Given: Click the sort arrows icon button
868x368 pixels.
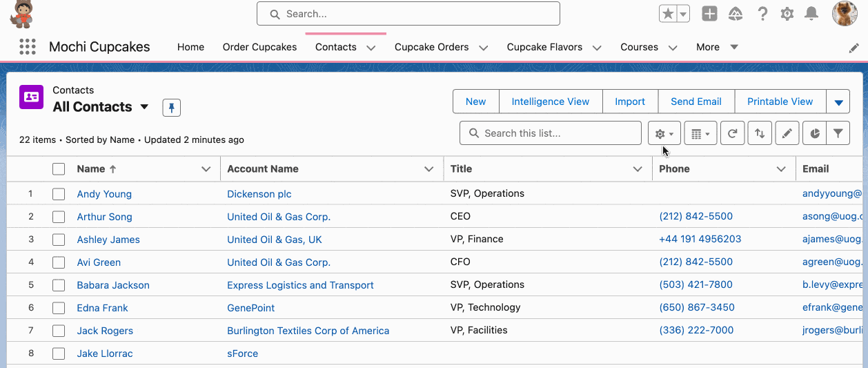Looking at the screenshot, I should (x=760, y=134).
